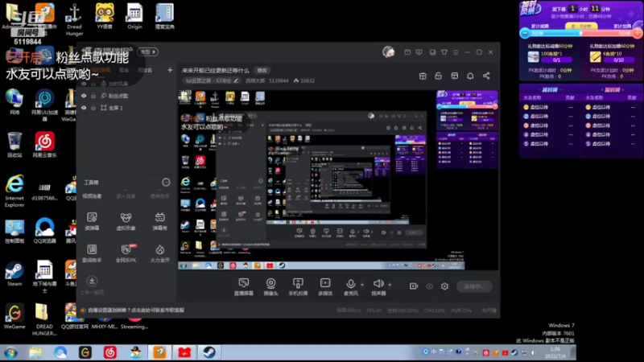Open the layout grid icon beside the bell
Viewport: 644px width, 362px height.
coord(454,76)
